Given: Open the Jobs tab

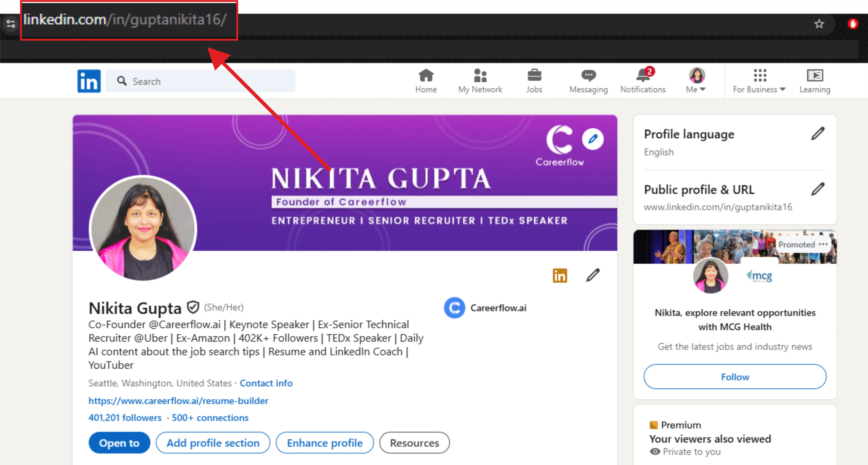Looking at the screenshot, I should click(534, 81).
